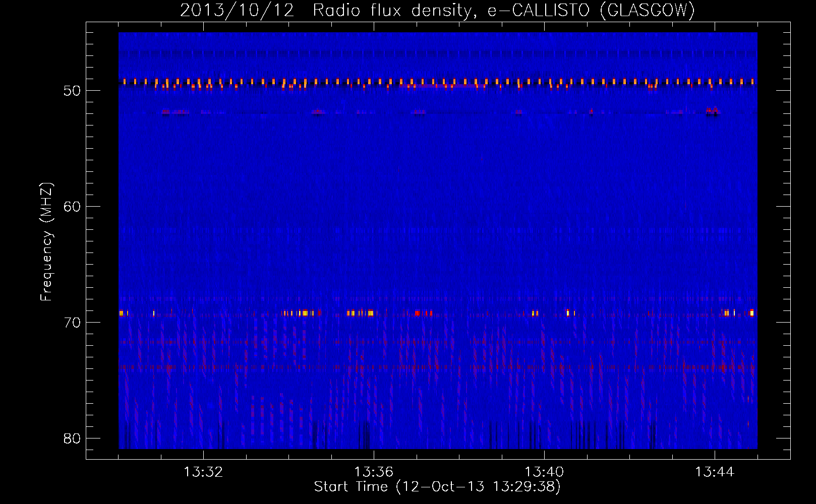Click the 13:32 time tick label
The height and width of the screenshot is (504, 816).
click(203, 472)
